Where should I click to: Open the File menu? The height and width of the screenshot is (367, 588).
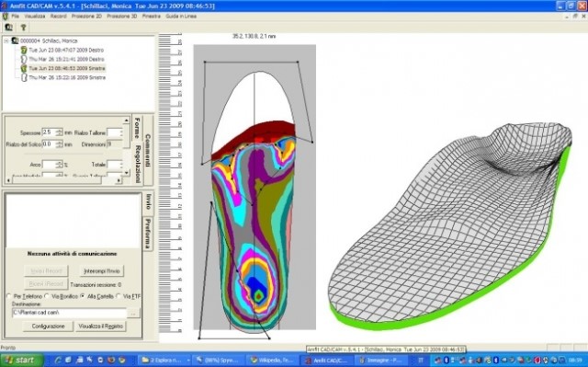tap(15, 17)
